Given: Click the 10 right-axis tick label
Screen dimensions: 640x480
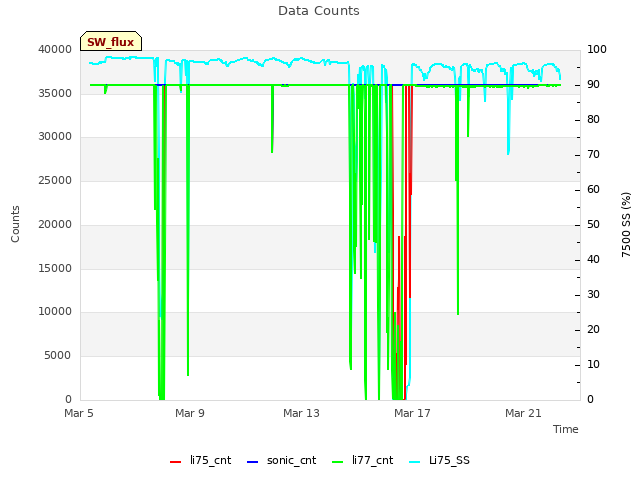Looking at the screenshot, I should click(x=593, y=364).
